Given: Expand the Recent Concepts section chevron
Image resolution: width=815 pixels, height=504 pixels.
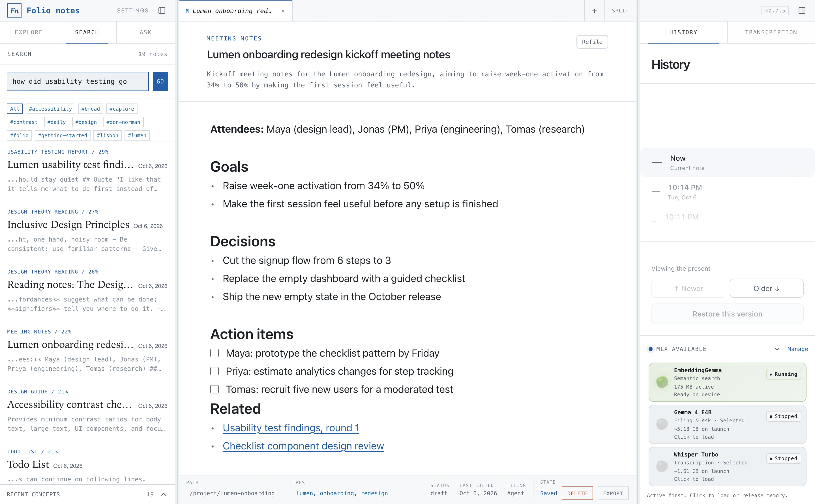Looking at the screenshot, I should point(163,494).
